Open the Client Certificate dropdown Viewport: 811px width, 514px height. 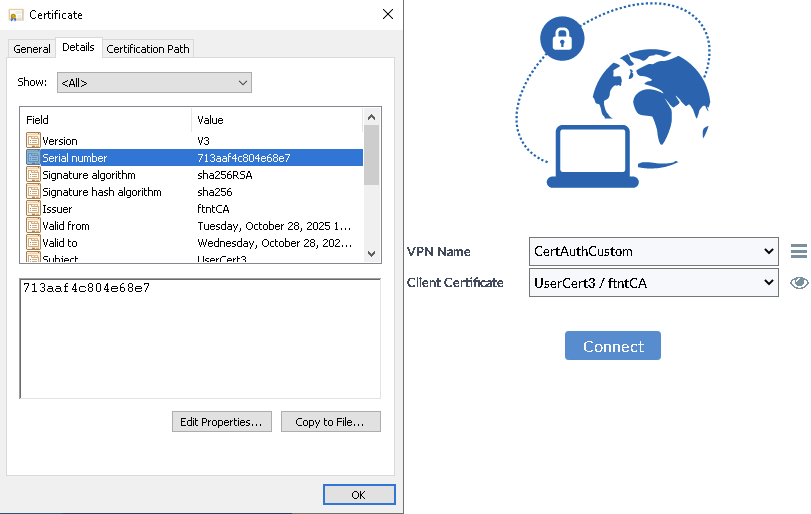click(x=653, y=283)
